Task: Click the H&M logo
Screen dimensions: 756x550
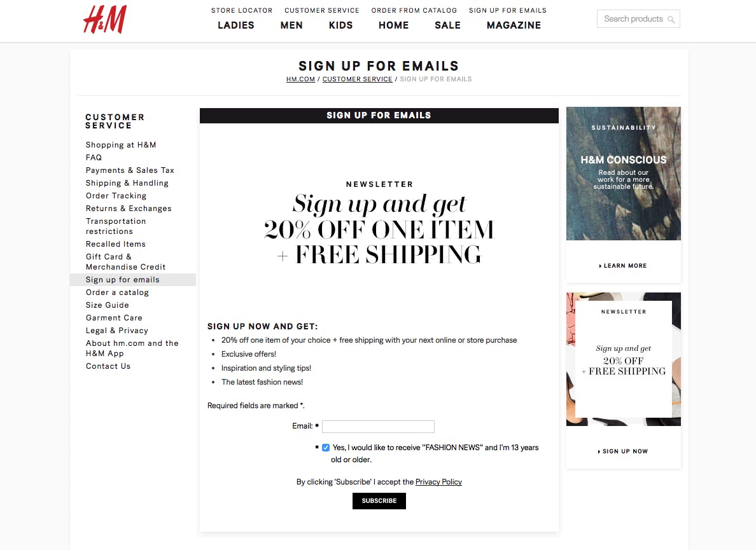Action: (104, 20)
